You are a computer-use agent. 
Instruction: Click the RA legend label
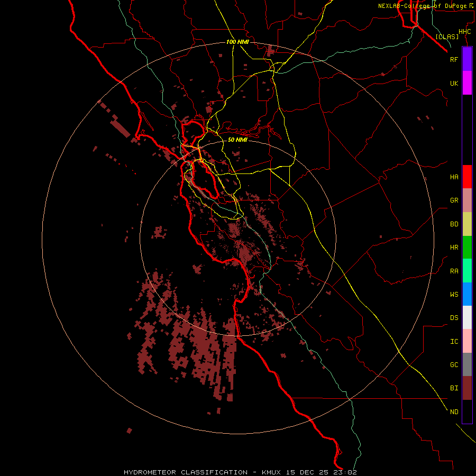pos(454,271)
